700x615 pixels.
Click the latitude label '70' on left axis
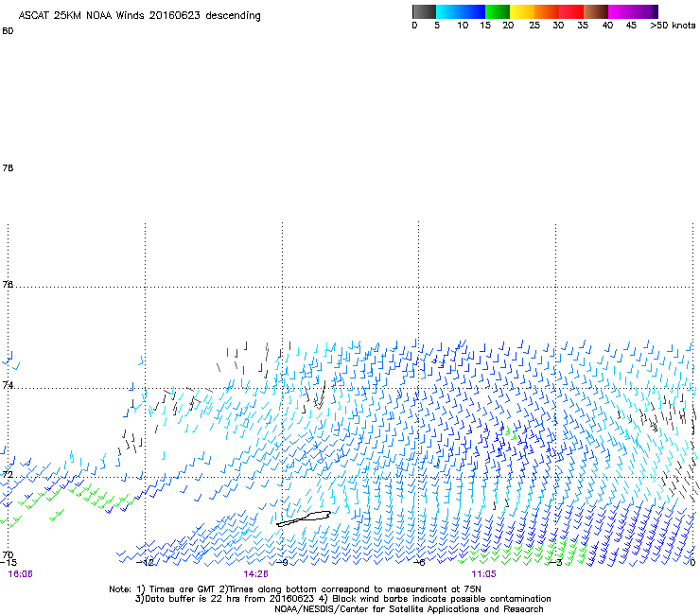coord(8,555)
